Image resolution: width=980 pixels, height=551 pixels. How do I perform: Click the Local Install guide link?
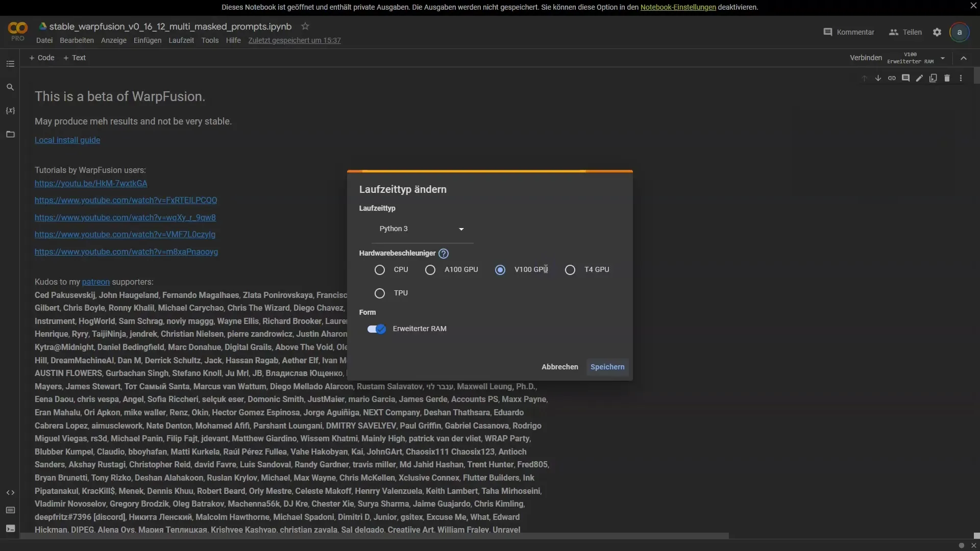[67, 140]
